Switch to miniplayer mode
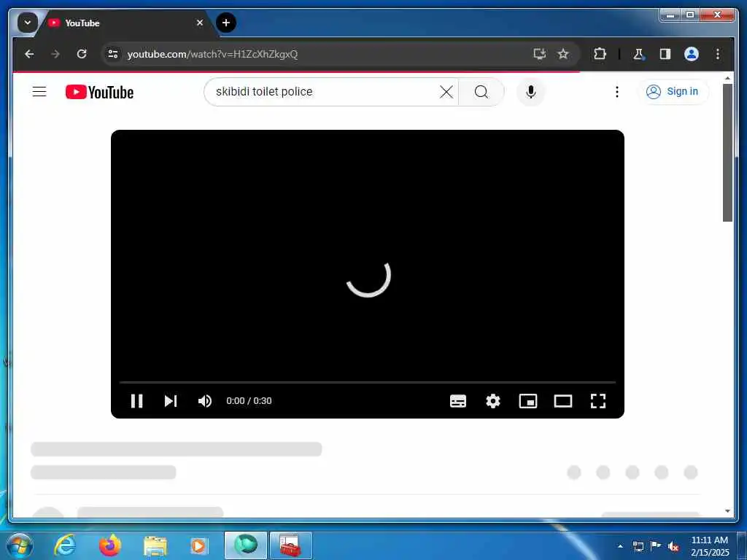Screen dimensions: 747x560 (x=528, y=401)
